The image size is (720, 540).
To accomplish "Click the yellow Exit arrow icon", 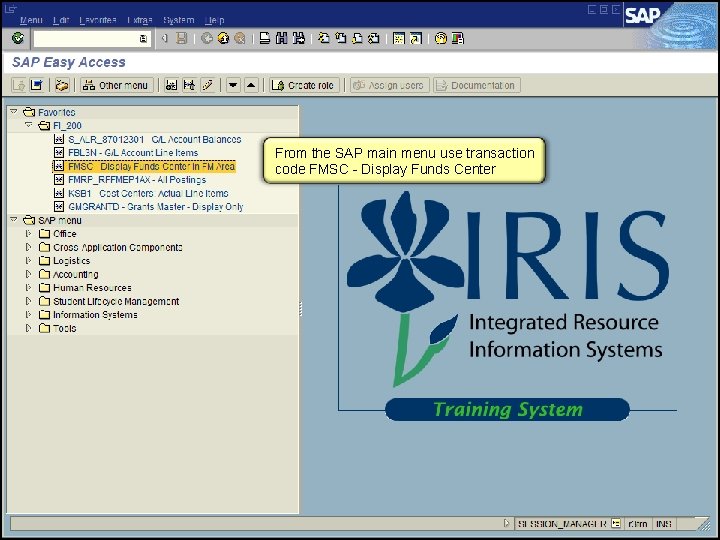I will point(223,39).
